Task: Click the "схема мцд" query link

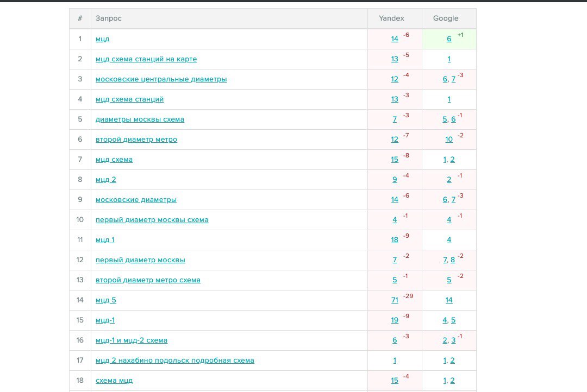Action: 114,381
